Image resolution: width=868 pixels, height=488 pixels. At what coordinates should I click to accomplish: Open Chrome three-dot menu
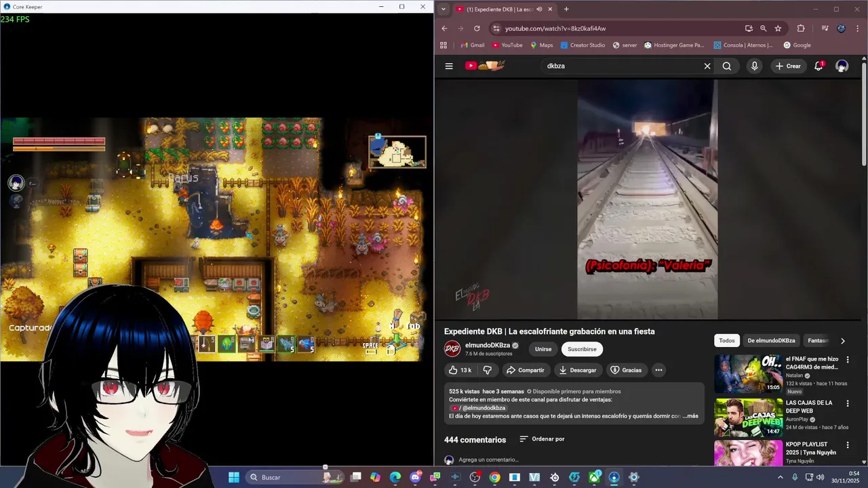coord(858,28)
